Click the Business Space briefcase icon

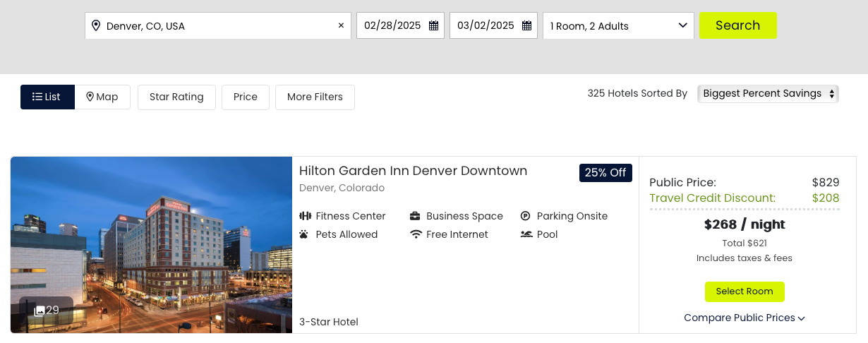[x=416, y=216]
